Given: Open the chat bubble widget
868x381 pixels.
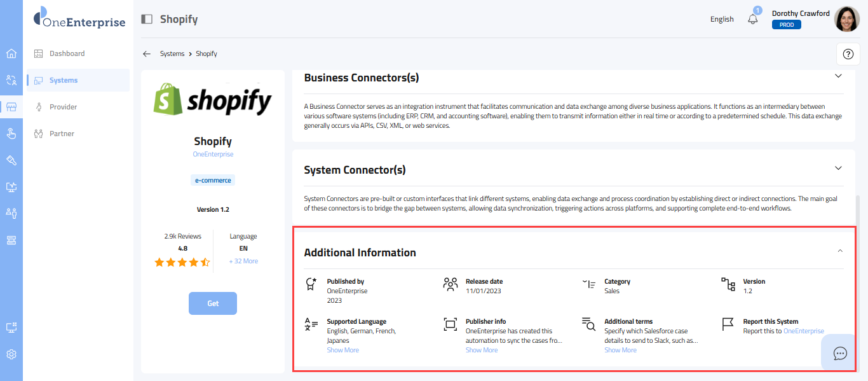Looking at the screenshot, I should click(x=840, y=354).
